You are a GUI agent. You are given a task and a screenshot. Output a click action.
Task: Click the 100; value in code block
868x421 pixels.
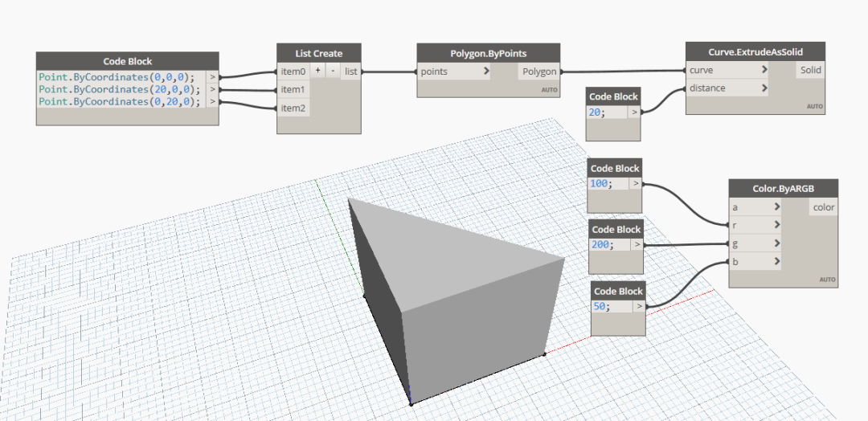(x=602, y=184)
